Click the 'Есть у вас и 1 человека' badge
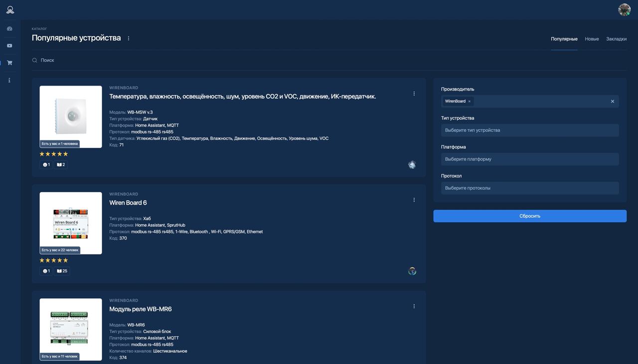This screenshot has width=638, height=364. pyautogui.click(x=60, y=144)
